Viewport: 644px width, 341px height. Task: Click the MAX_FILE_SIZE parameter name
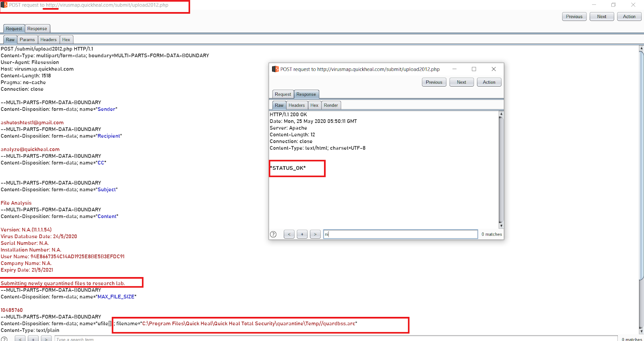116,297
